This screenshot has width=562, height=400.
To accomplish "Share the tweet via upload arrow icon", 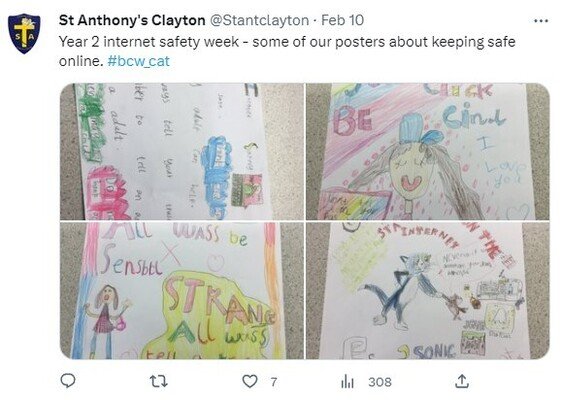I will coord(462,381).
